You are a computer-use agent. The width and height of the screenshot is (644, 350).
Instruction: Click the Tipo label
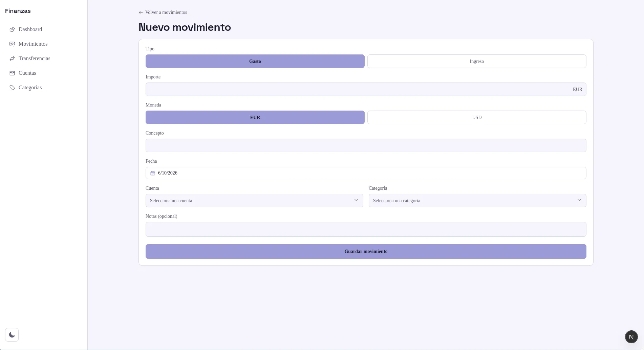click(150, 49)
